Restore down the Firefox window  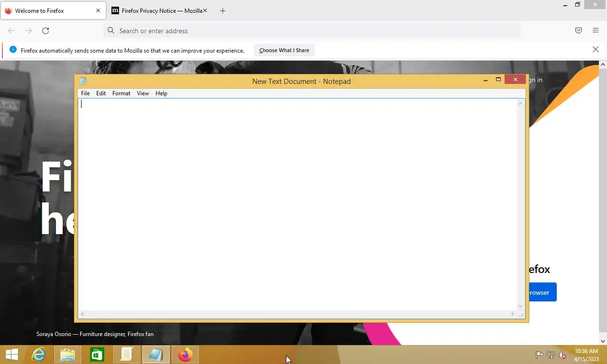(577, 5)
